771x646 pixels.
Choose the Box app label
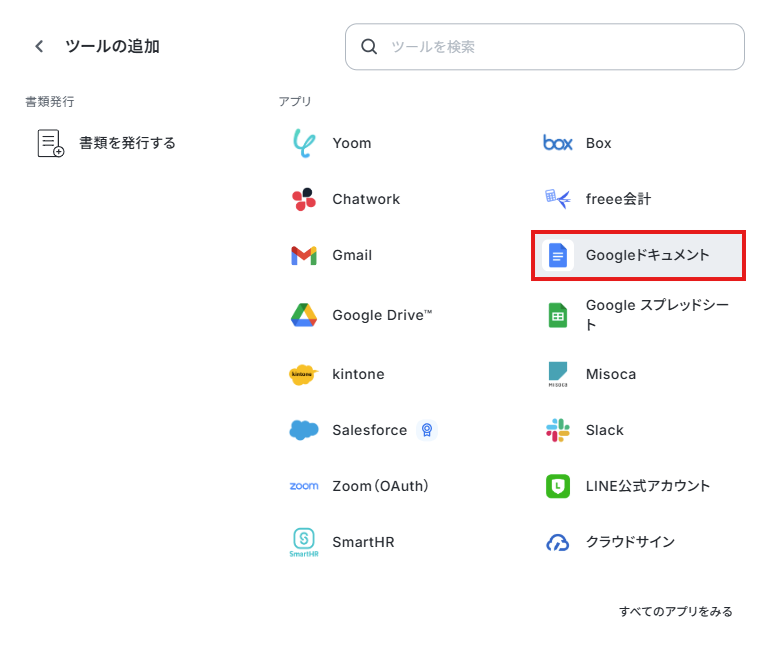pos(598,143)
